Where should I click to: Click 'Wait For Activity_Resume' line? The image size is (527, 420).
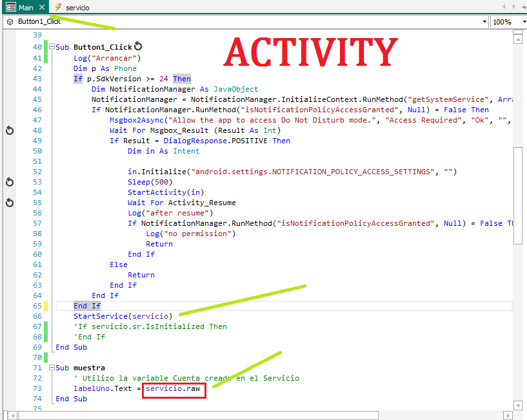(x=181, y=203)
